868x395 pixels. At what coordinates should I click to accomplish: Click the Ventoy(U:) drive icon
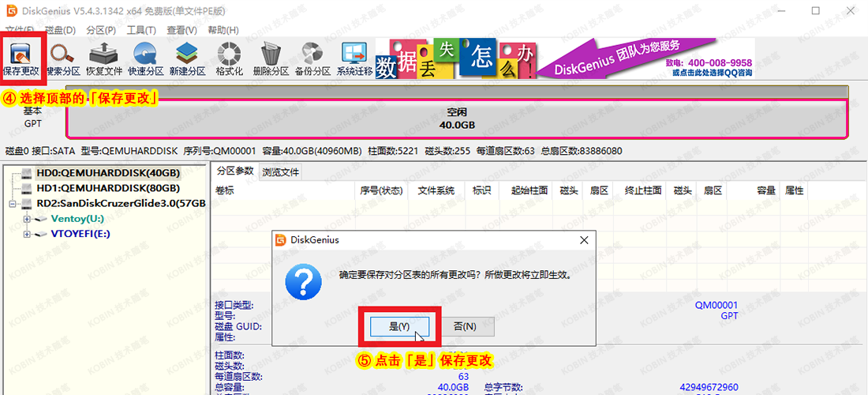[40, 220]
